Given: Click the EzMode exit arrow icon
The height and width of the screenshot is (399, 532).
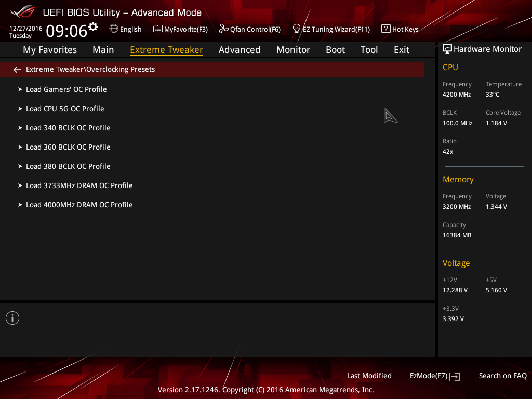Looking at the screenshot, I should [x=455, y=376].
